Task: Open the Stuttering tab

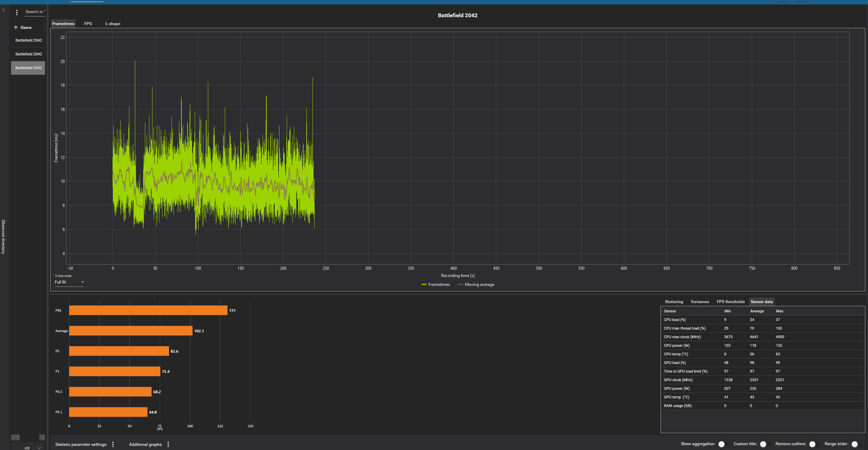Action: tap(674, 302)
